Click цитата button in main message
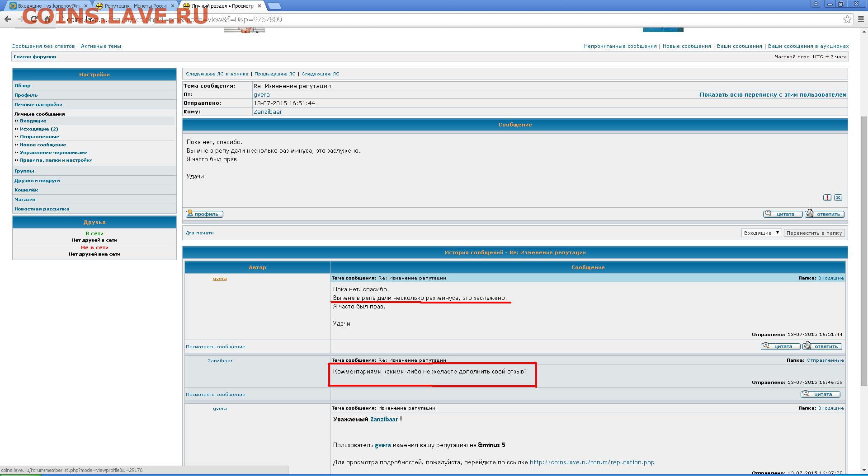This screenshot has height=476, width=868. pyautogui.click(x=783, y=214)
